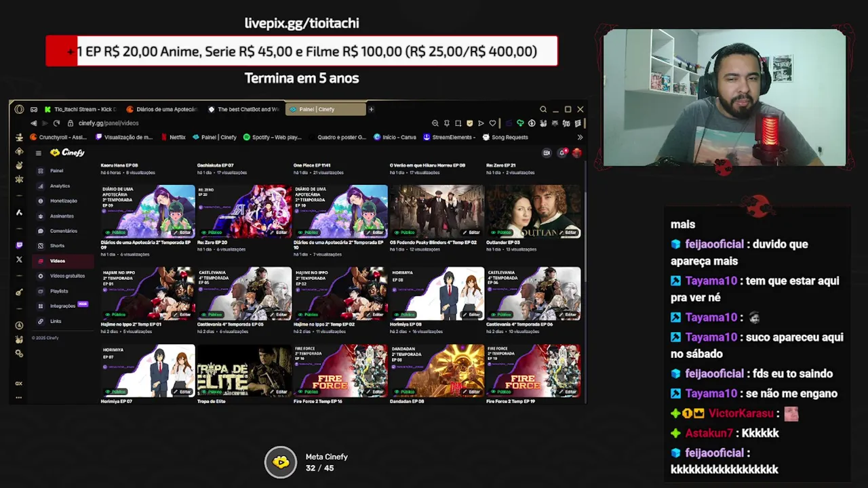The image size is (868, 488).
Task: Open the GX icon in browser sidebar
Action: tap(19, 384)
